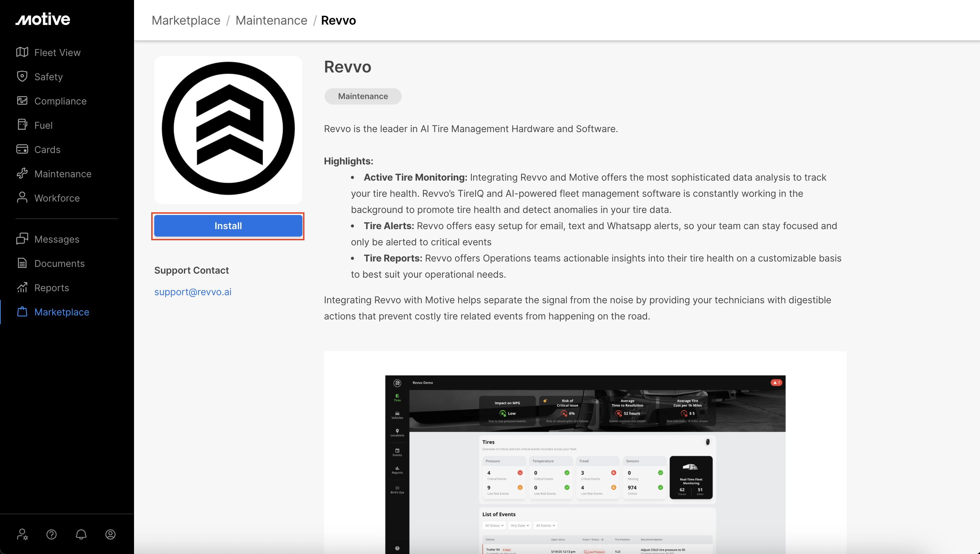Screen dimensions: 980x554
Task: Click the Reports graph icon
Action: pyautogui.click(x=22, y=287)
